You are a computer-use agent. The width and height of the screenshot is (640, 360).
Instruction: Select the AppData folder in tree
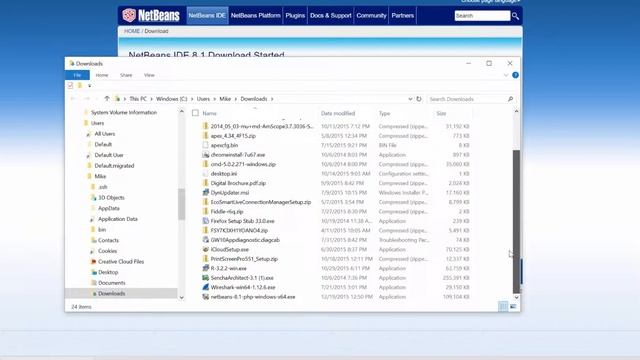coord(109,208)
